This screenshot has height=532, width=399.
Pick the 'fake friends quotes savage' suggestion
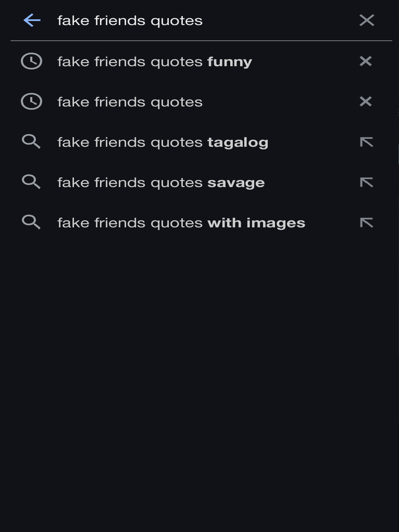[161, 183]
